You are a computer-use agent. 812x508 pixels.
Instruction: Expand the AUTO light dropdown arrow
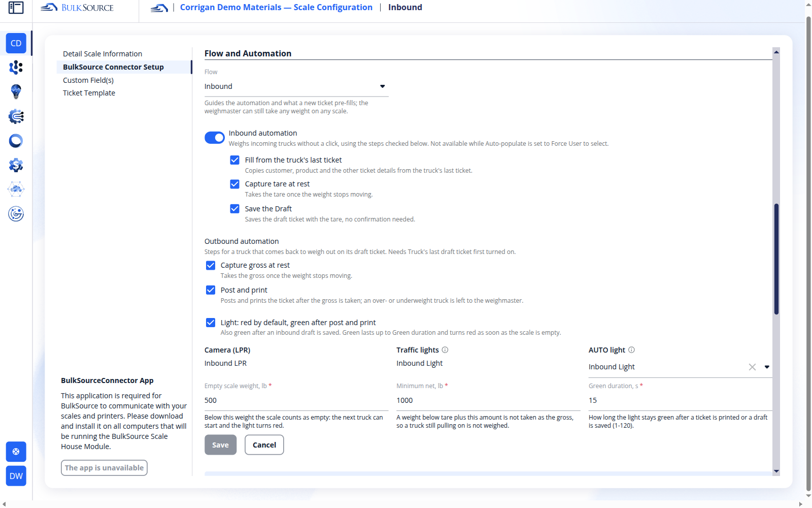767,367
